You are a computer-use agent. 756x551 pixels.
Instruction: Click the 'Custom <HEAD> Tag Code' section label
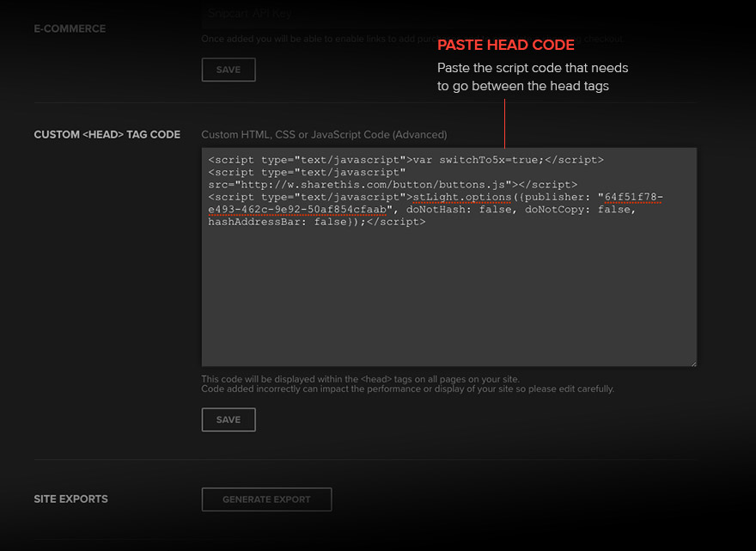[107, 135]
